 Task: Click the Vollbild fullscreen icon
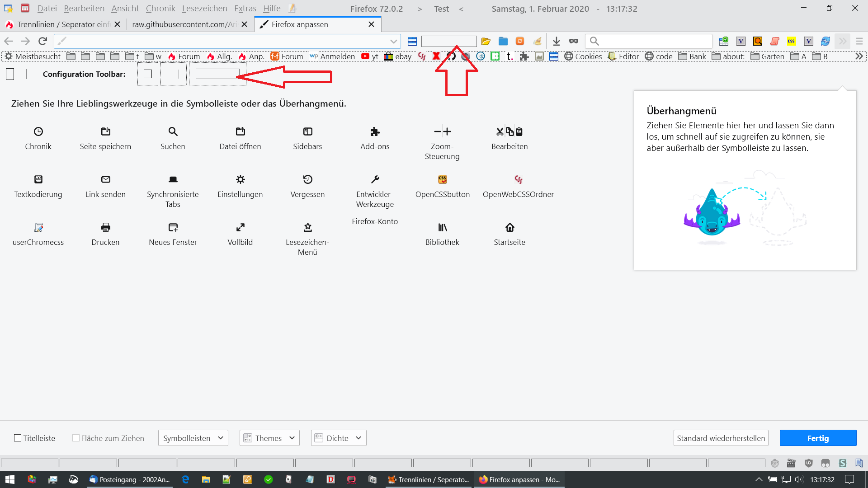pos(240,227)
